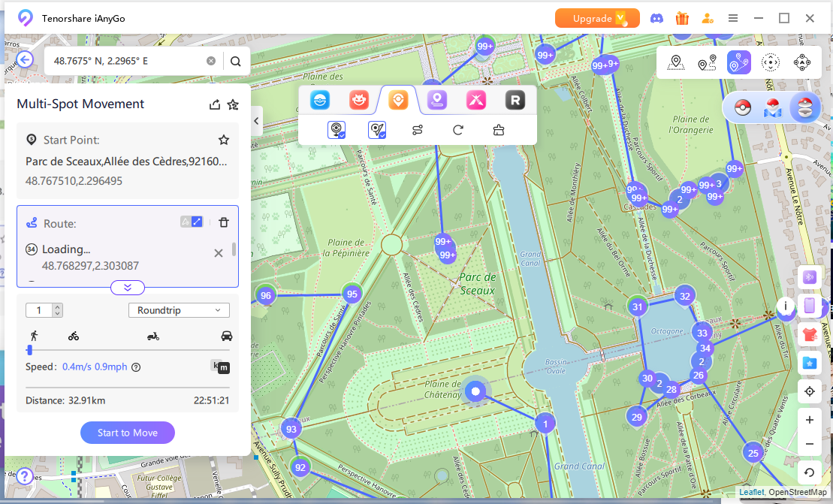Switch to the pink crossed-blades tab
The width and height of the screenshot is (833, 504).
[476, 100]
